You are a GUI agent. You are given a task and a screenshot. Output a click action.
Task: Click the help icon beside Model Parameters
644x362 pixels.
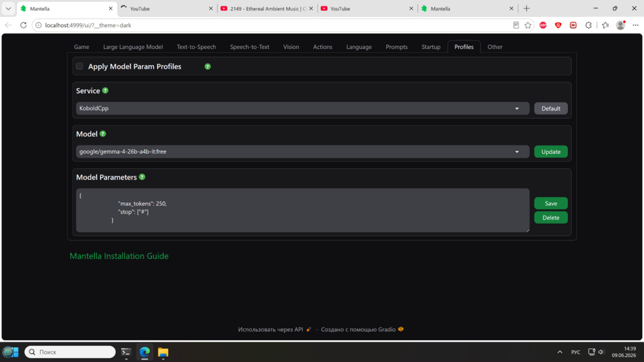point(142,177)
